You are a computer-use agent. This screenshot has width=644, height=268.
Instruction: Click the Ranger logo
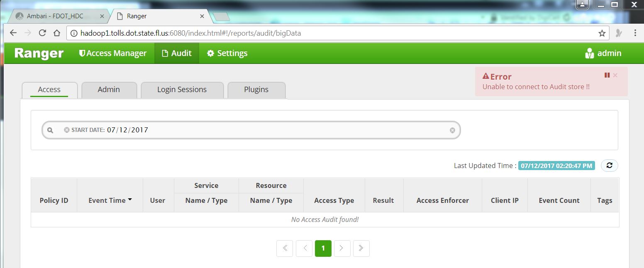39,53
